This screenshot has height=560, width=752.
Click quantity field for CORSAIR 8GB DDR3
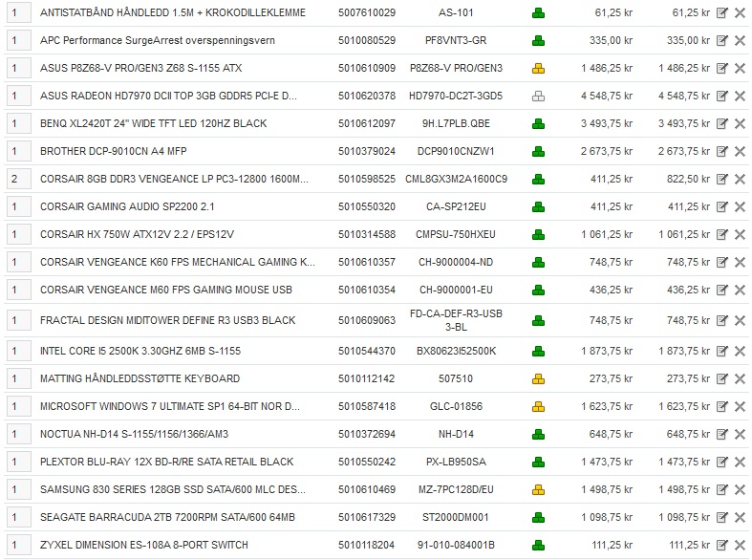click(x=19, y=180)
